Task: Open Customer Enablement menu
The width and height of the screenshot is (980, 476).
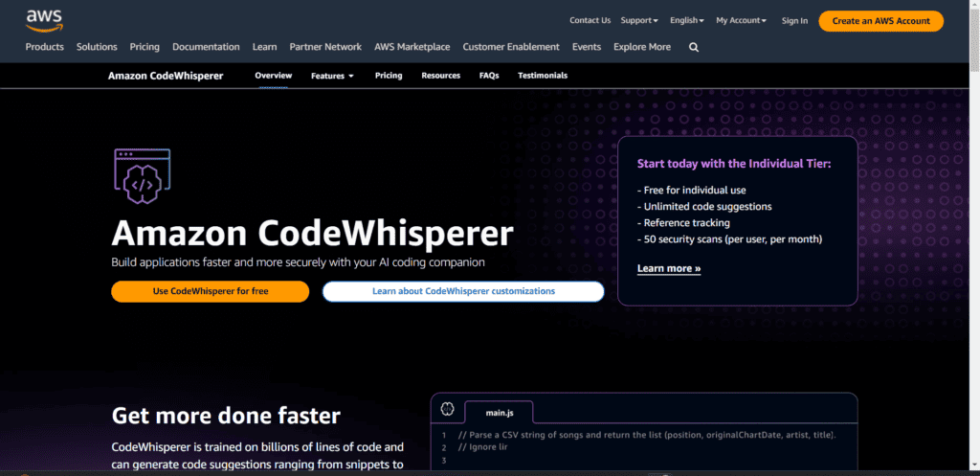Action: click(x=511, y=47)
